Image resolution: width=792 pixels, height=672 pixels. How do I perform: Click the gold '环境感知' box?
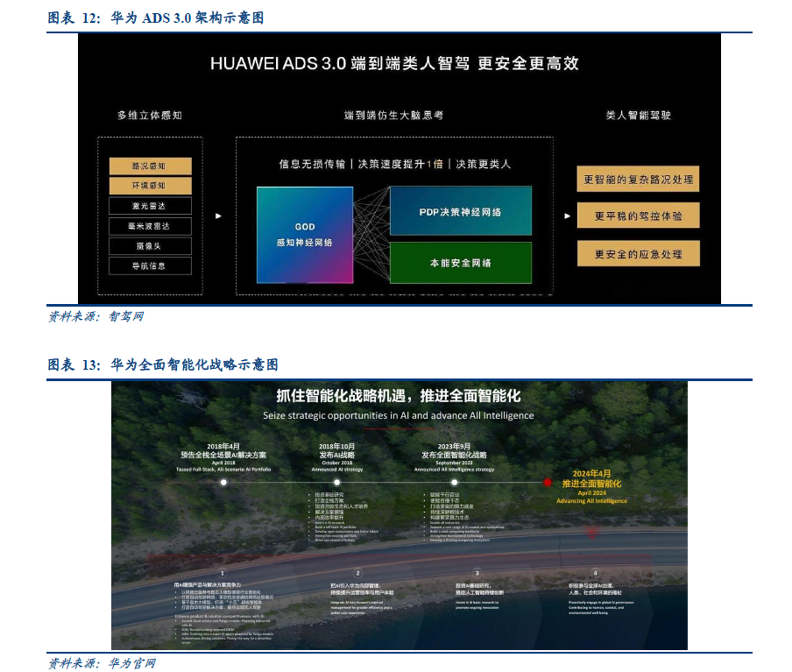(150, 186)
